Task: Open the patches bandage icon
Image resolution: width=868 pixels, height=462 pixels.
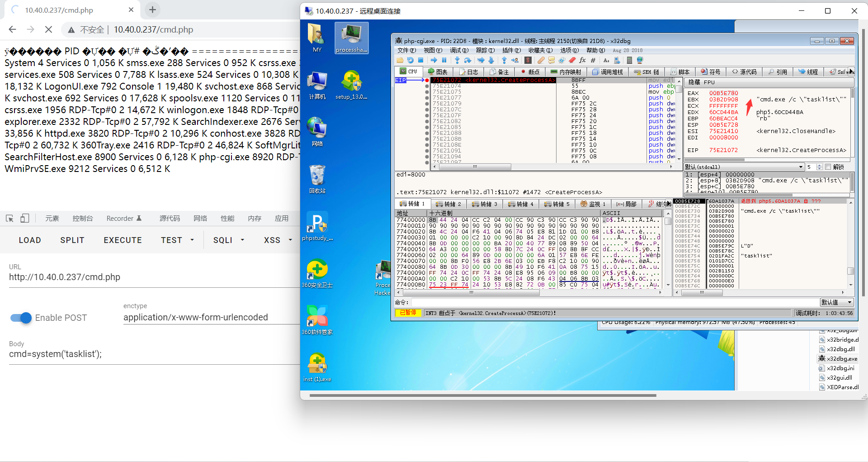Action: click(541, 60)
